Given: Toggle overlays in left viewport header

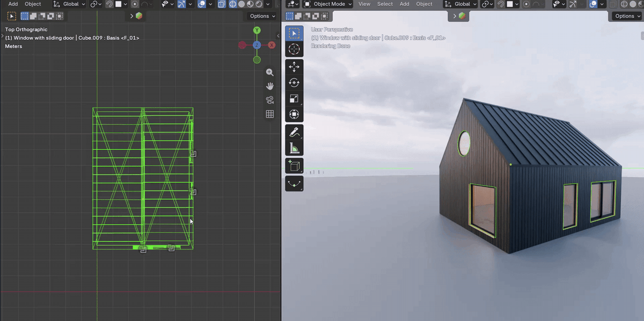Looking at the screenshot, I should tap(201, 4).
